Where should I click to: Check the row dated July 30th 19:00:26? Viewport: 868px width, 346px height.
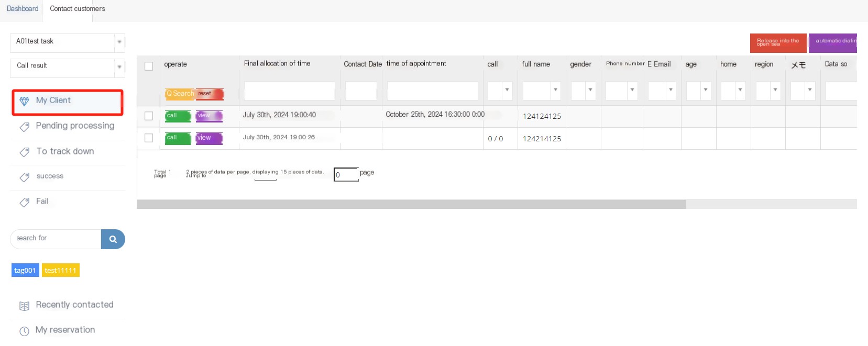149,138
